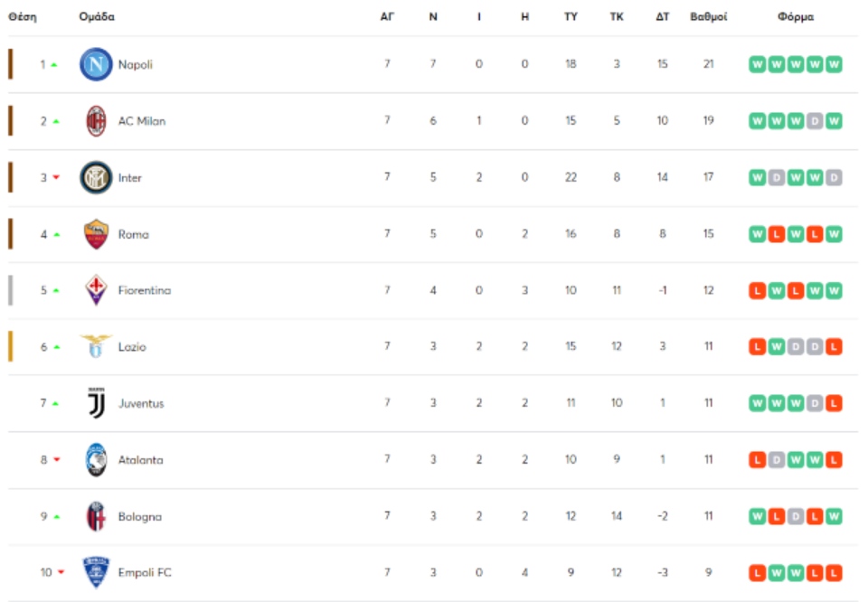This screenshot has width=868, height=602.
Task: Go to the Juventus team page link
Action: pyautogui.click(x=141, y=403)
